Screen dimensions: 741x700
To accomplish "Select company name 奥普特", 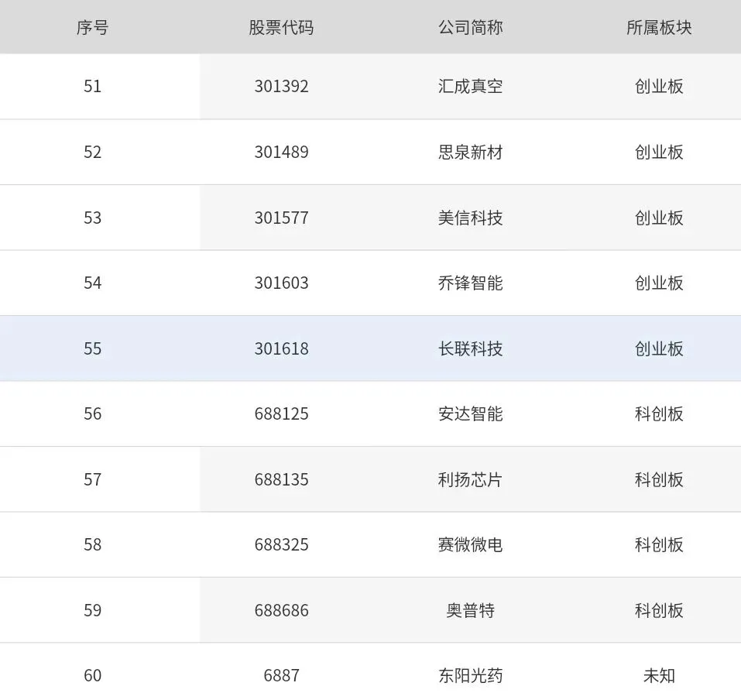I will coord(470,610).
